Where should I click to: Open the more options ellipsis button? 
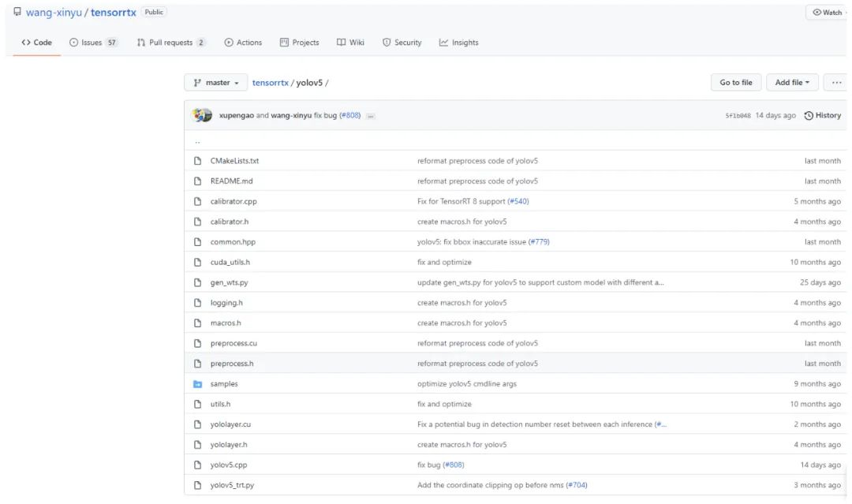point(835,83)
